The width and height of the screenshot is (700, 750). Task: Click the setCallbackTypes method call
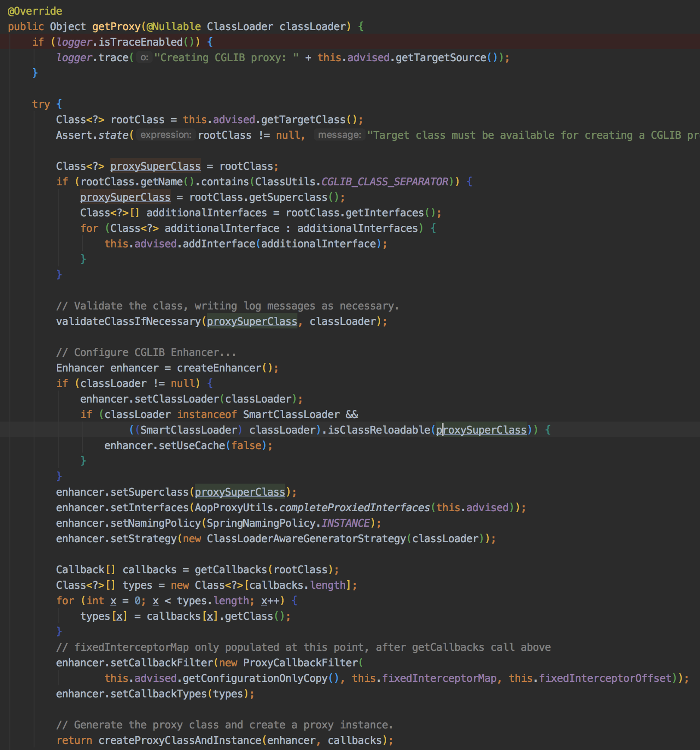tap(159, 694)
